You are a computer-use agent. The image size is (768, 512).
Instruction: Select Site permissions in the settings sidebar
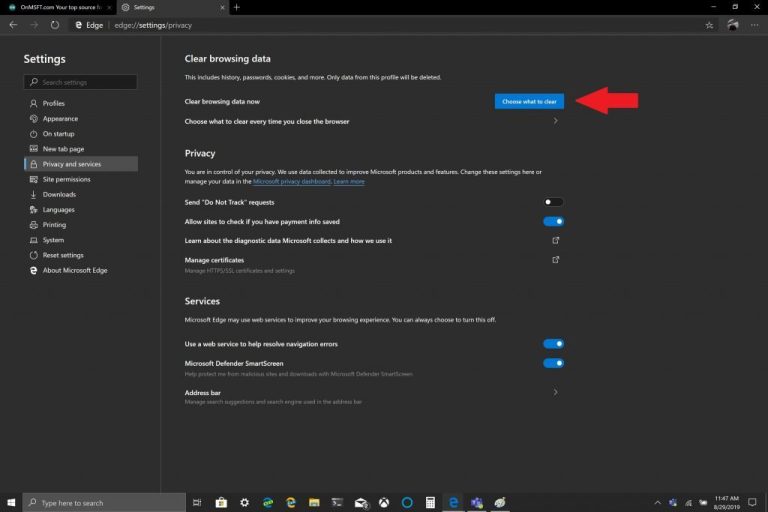[66, 179]
